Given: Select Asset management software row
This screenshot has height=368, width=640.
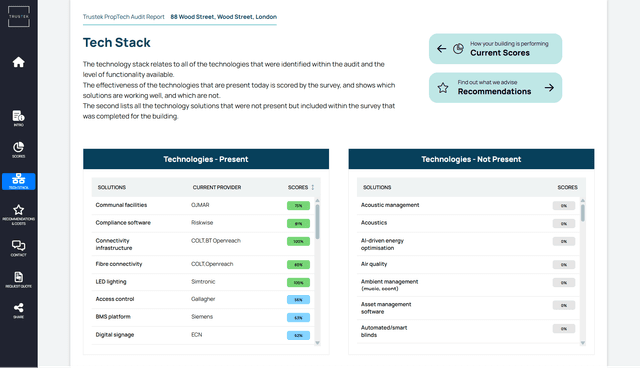Looking at the screenshot, I should pyautogui.click(x=468, y=308).
